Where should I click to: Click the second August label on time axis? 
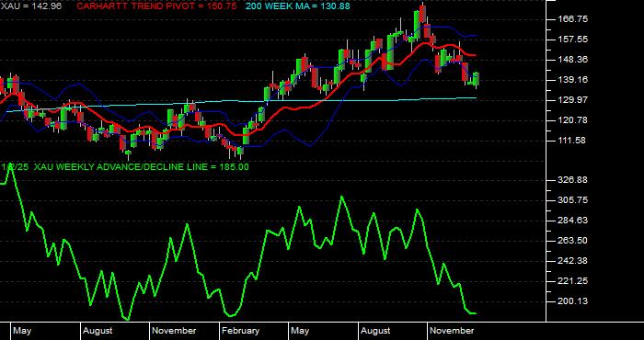point(375,331)
